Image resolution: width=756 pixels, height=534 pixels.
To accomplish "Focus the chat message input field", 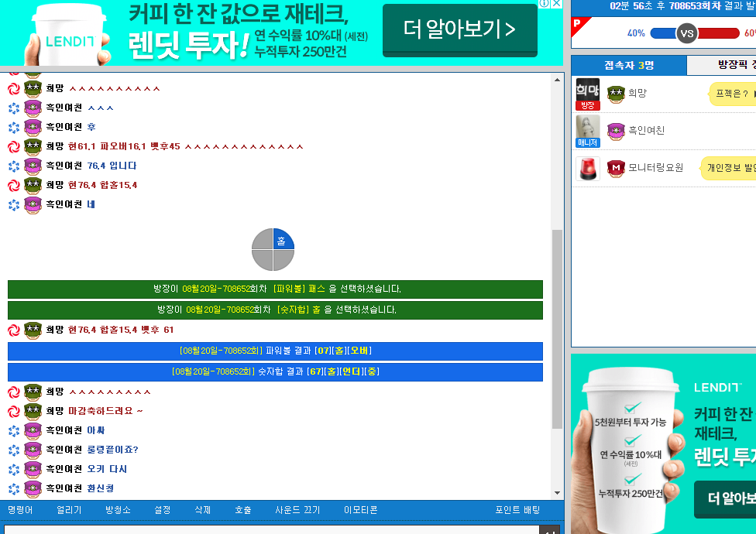I will pos(271,529).
